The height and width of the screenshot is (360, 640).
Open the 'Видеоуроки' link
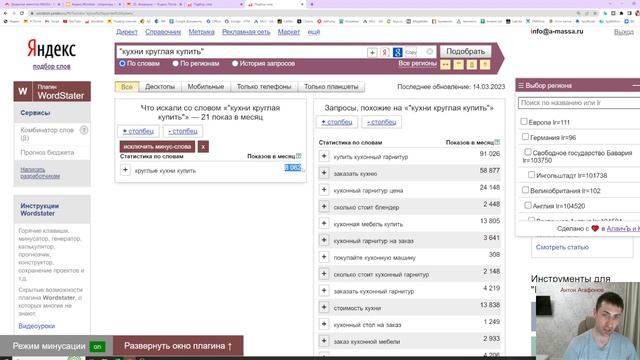pyautogui.click(x=37, y=326)
